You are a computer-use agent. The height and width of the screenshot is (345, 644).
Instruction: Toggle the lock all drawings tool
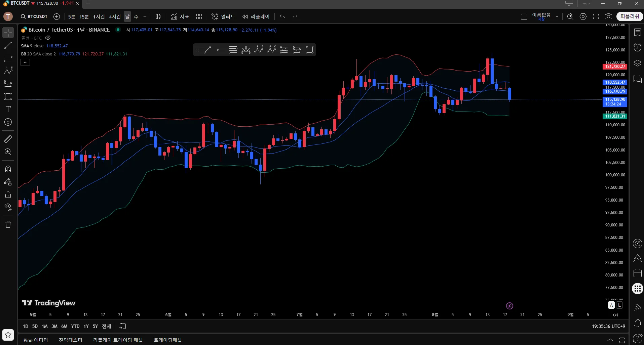8,195
